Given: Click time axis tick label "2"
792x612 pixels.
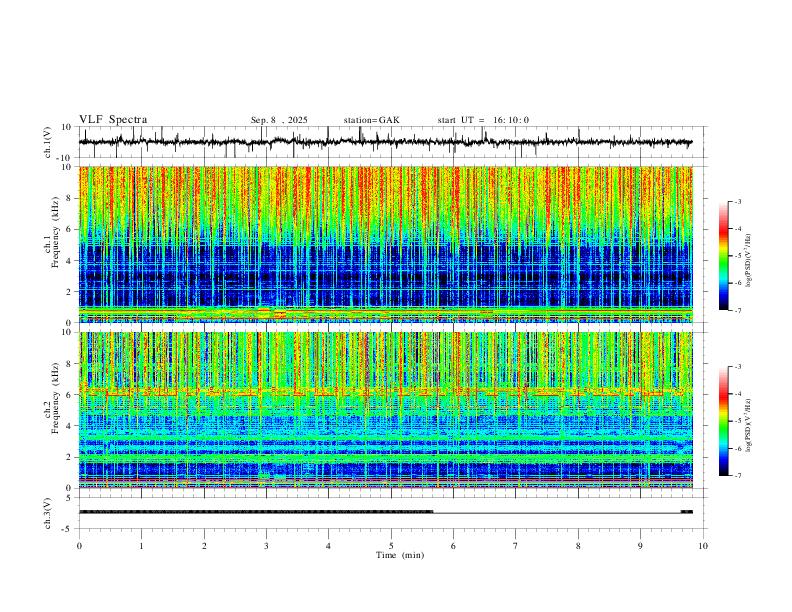Looking at the screenshot, I should (204, 546).
